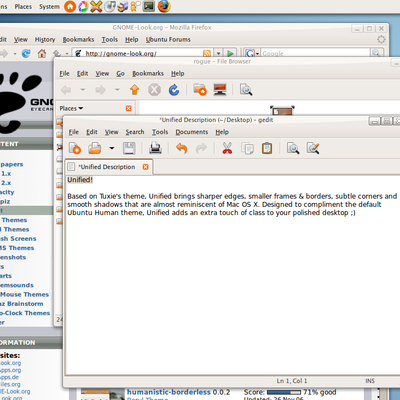Click the 71% good score bar

(x=284, y=392)
